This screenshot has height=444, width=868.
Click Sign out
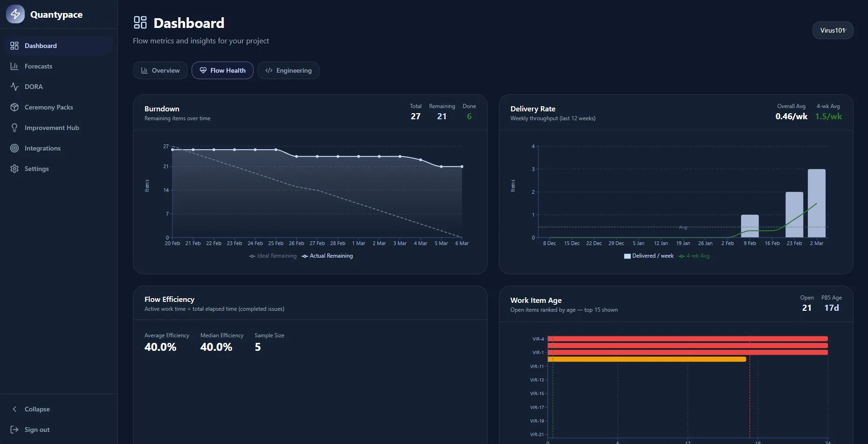tap(59, 430)
